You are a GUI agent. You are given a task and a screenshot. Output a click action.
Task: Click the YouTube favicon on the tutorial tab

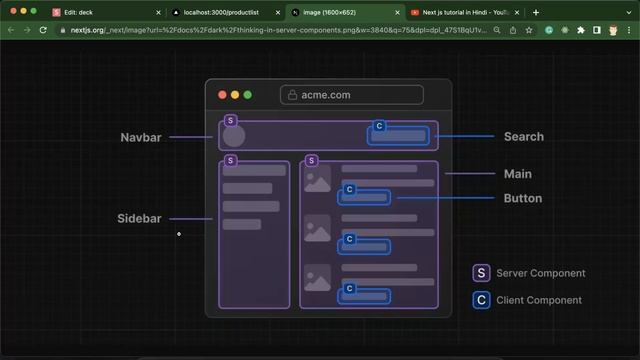point(415,13)
